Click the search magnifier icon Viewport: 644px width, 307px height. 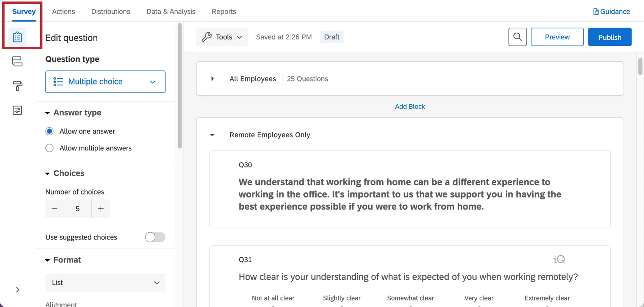pyautogui.click(x=517, y=37)
